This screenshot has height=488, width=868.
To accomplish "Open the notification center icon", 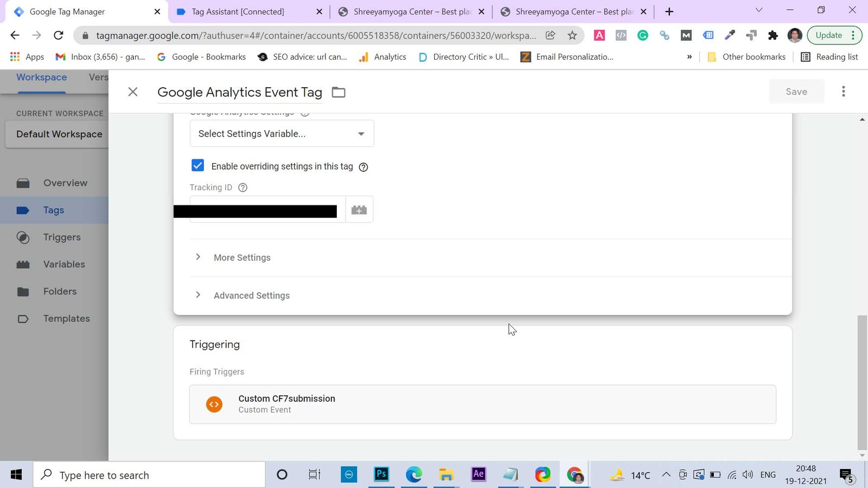I will pyautogui.click(x=846, y=476).
